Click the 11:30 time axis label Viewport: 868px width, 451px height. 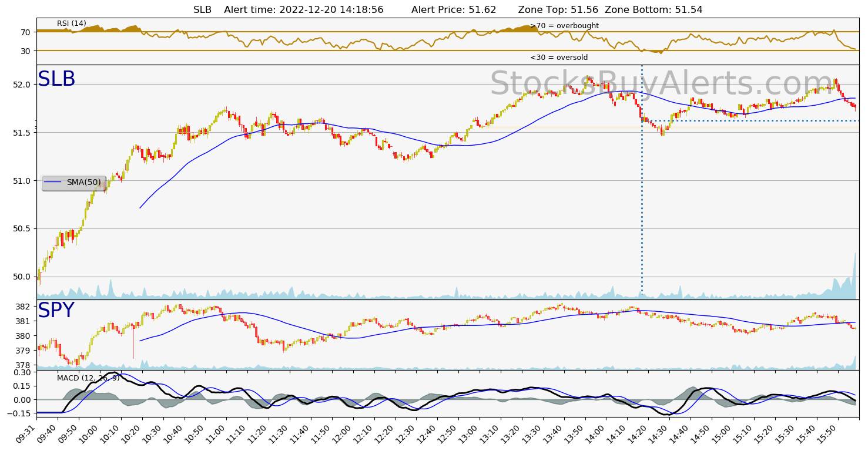pyautogui.click(x=279, y=433)
